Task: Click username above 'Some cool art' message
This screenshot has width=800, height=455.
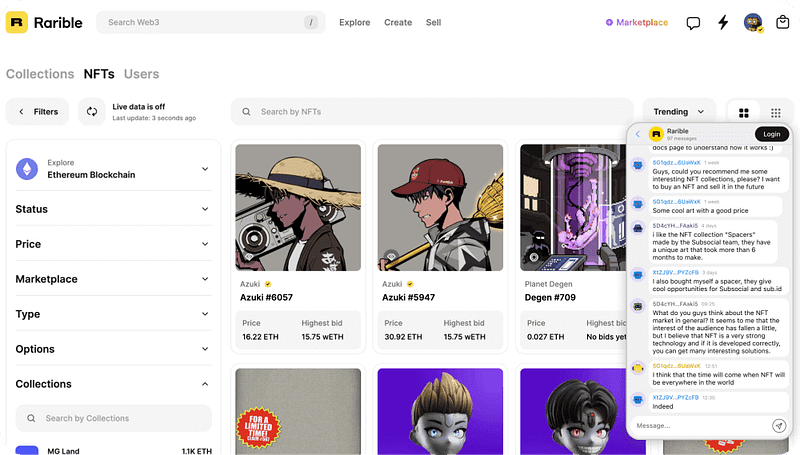Action: [x=677, y=201]
